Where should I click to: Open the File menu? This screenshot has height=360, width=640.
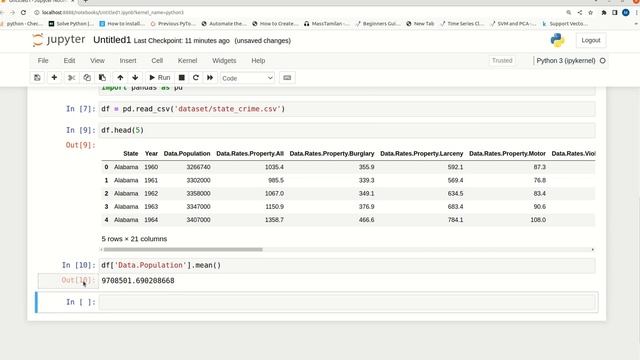coord(43,60)
